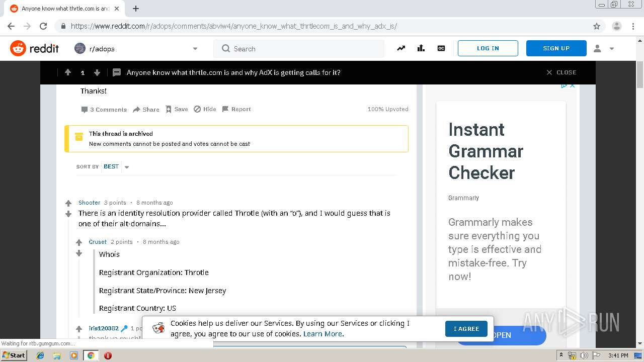Save the post with the Save button

[177, 109]
